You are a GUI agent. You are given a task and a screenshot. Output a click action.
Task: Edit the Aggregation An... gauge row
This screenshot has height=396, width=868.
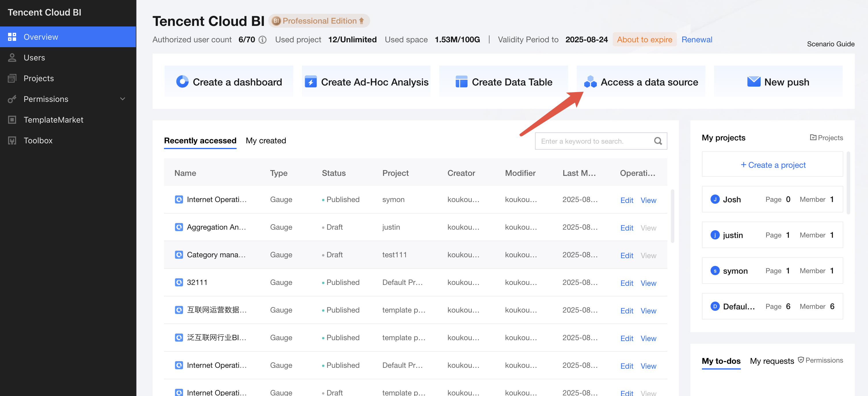627,228
